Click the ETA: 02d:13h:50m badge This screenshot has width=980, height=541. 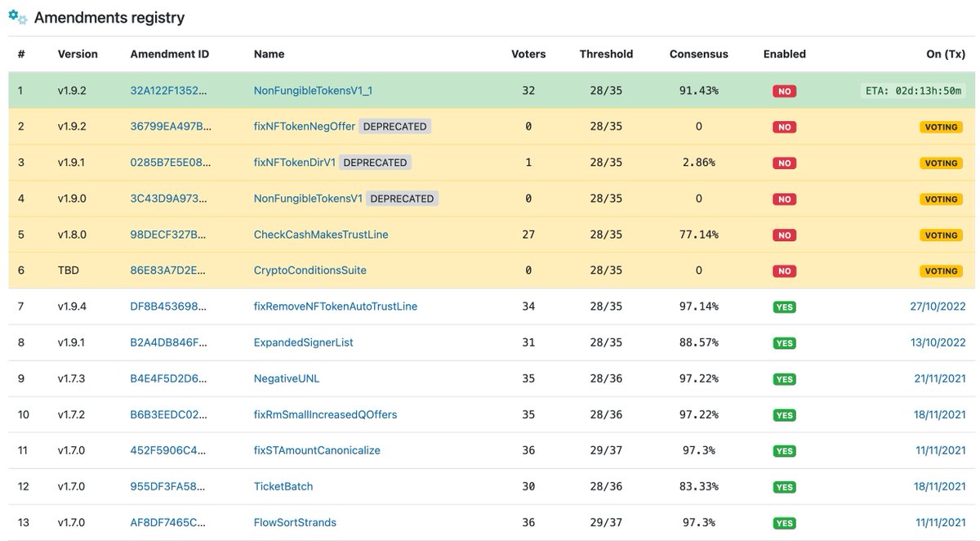pos(913,91)
